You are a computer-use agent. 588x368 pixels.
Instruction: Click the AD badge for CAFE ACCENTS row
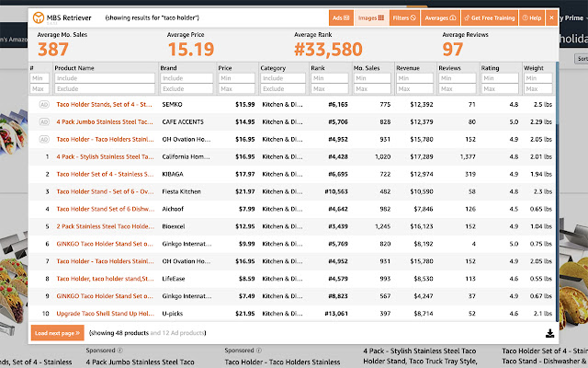pos(44,121)
